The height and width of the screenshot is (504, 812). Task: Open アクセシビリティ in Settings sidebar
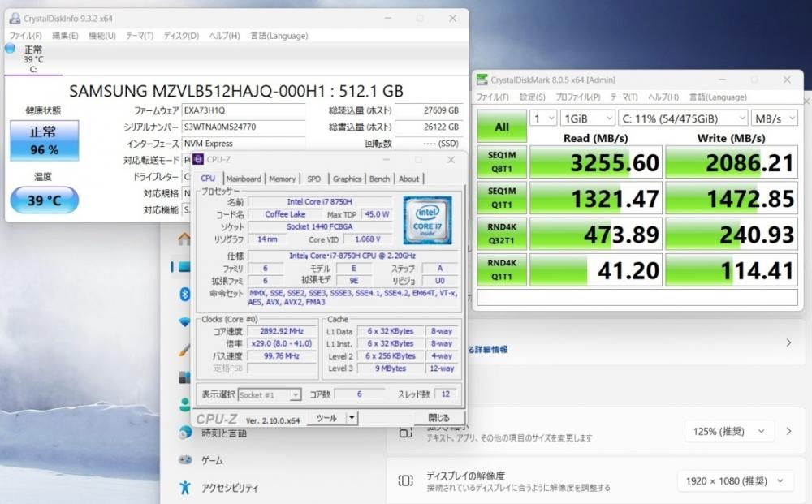[230, 488]
